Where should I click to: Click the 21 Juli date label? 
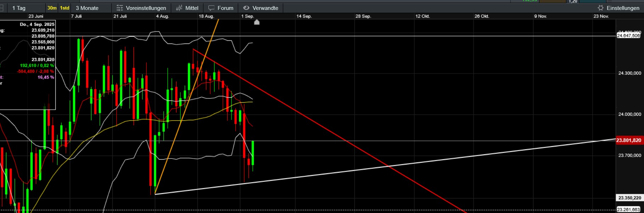coord(120,16)
